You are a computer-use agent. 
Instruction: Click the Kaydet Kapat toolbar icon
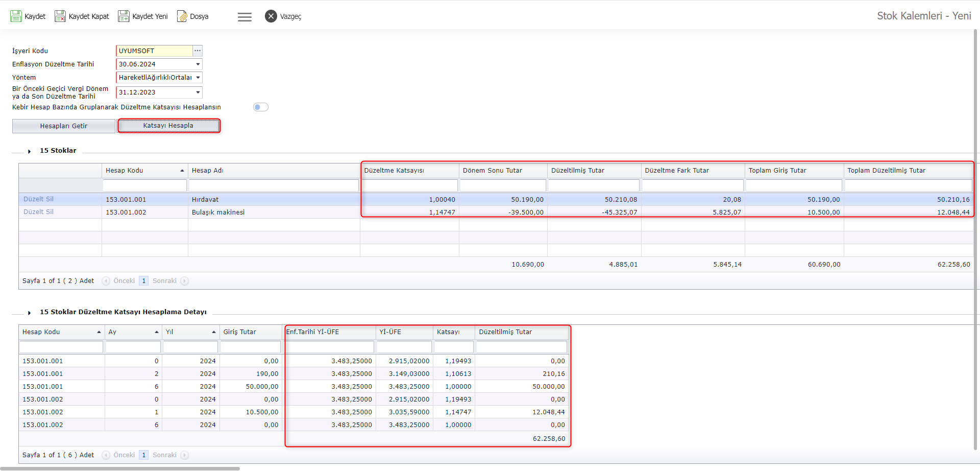point(60,16)
